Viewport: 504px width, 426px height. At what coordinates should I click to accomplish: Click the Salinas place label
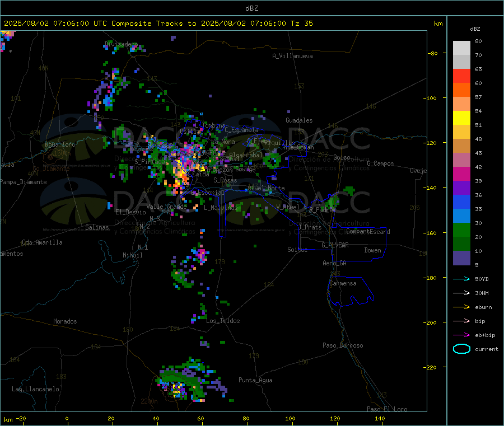coord(97,227)
